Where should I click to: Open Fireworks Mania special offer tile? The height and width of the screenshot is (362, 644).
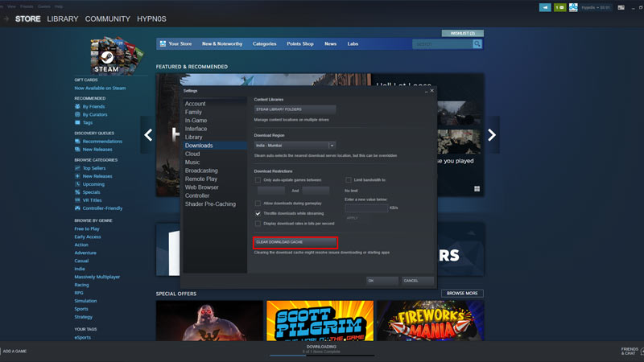431,320
